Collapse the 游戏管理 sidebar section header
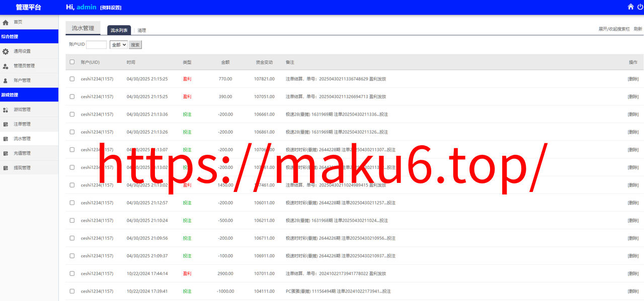Viewport: 644px width, 301px height. pyautogui.click(x=29, y=95)
